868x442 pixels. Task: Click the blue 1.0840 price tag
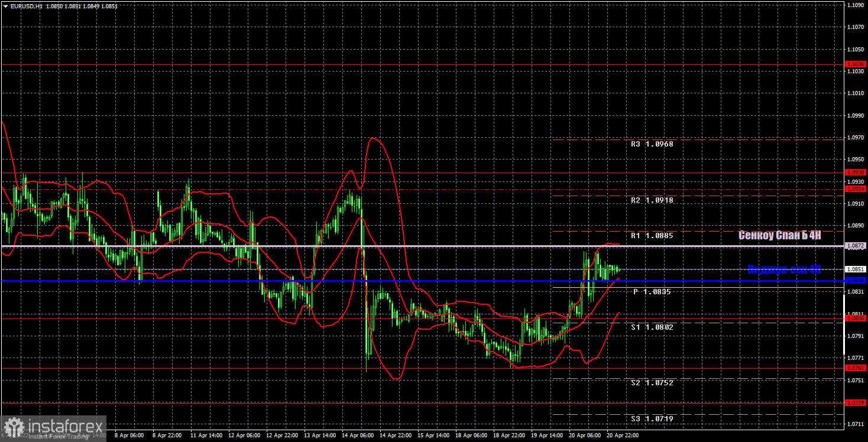(856, 280)
